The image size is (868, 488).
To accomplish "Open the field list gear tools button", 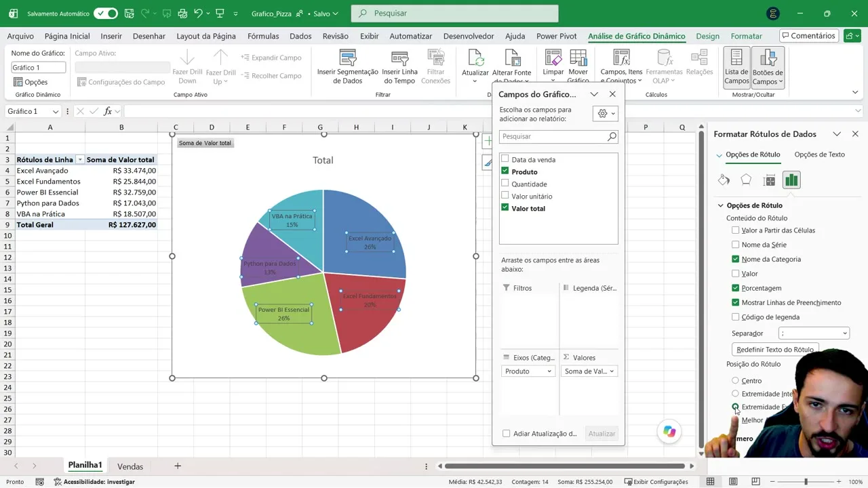I will coord(605,114).
